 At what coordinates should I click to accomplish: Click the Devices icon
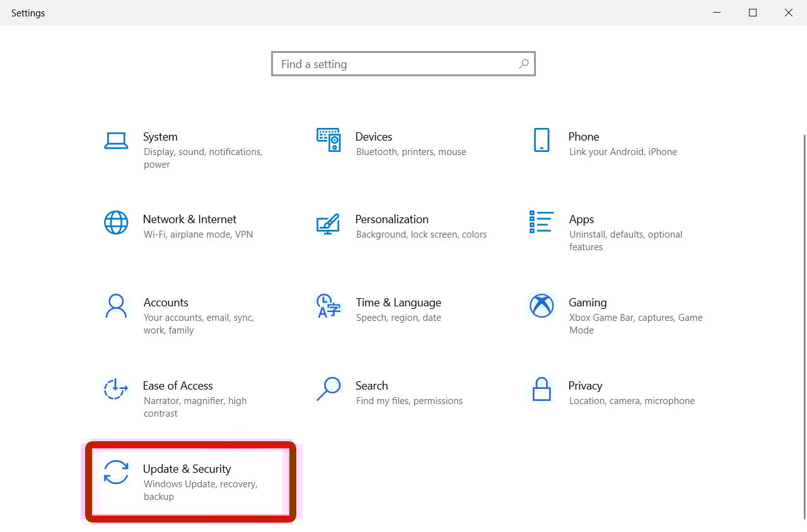(x=328, y=141)
